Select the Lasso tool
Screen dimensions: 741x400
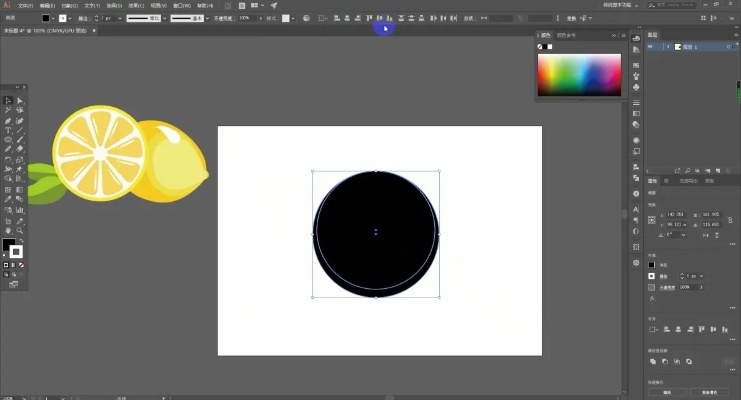tap(20, 110)
